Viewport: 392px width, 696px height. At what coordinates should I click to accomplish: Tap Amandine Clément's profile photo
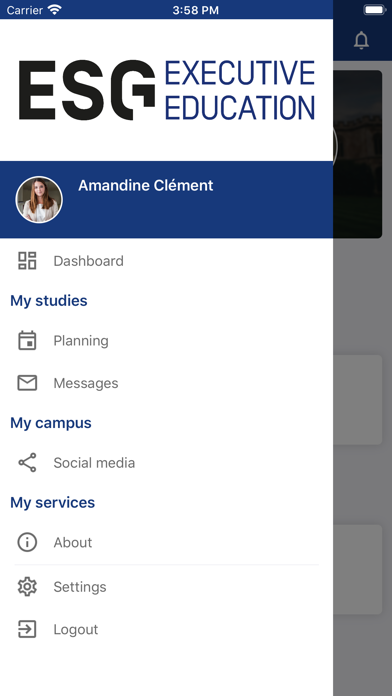tap(39, 200)
